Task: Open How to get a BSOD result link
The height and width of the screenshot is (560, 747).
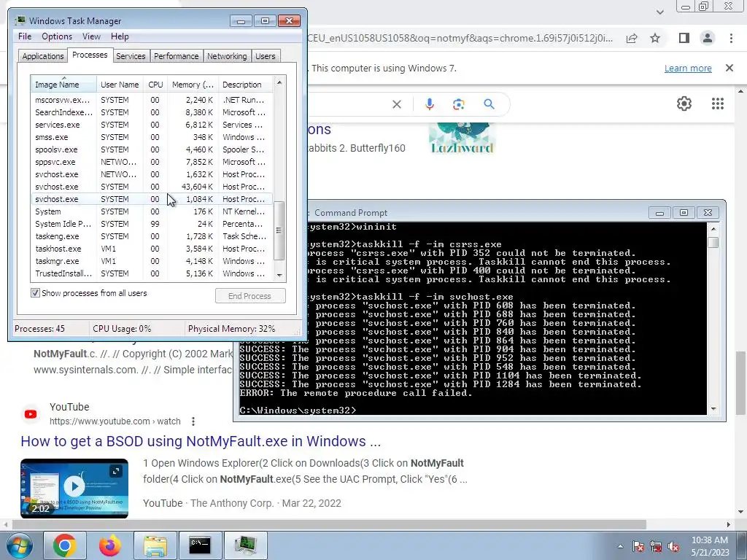Action: coord(201,441)
